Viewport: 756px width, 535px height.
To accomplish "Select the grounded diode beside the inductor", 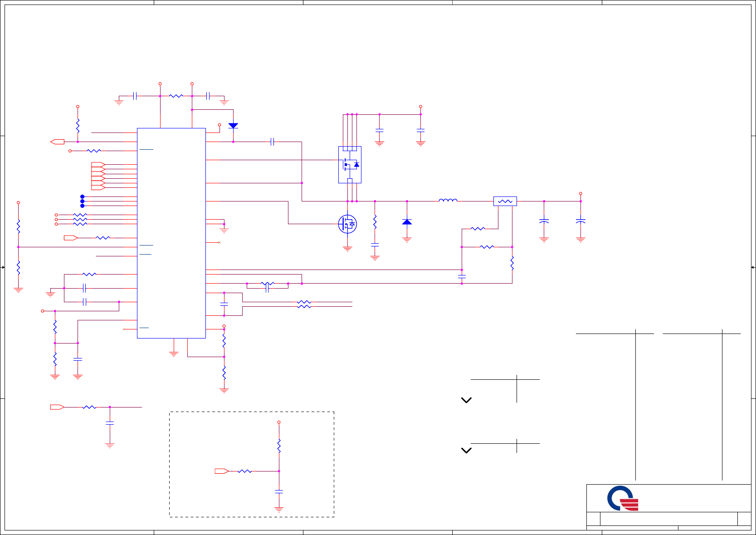I will coord(407,222).
